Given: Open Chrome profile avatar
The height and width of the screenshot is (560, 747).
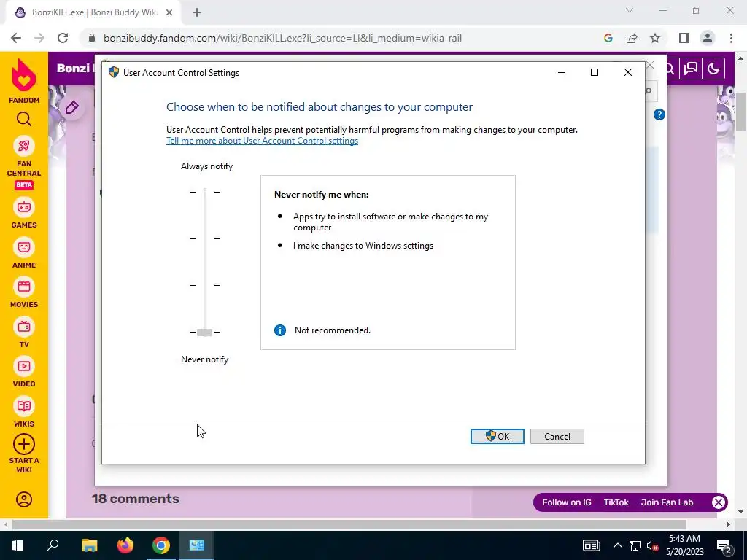Looking at the screenshot, I should (708, 38).
